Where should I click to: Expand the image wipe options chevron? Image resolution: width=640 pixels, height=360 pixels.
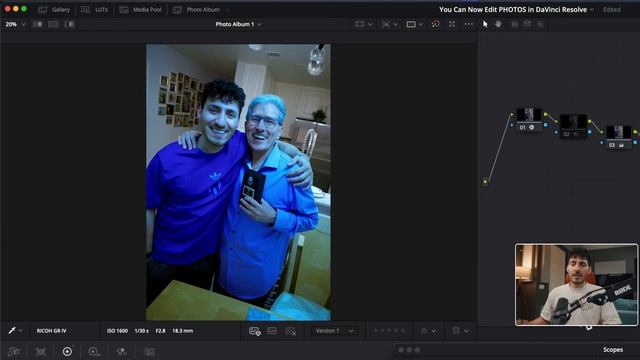click(370, 24)
